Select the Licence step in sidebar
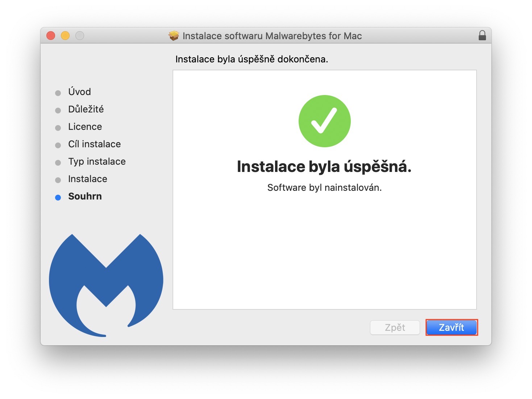Viewport: 532px width, 399px height. (85, 127)
